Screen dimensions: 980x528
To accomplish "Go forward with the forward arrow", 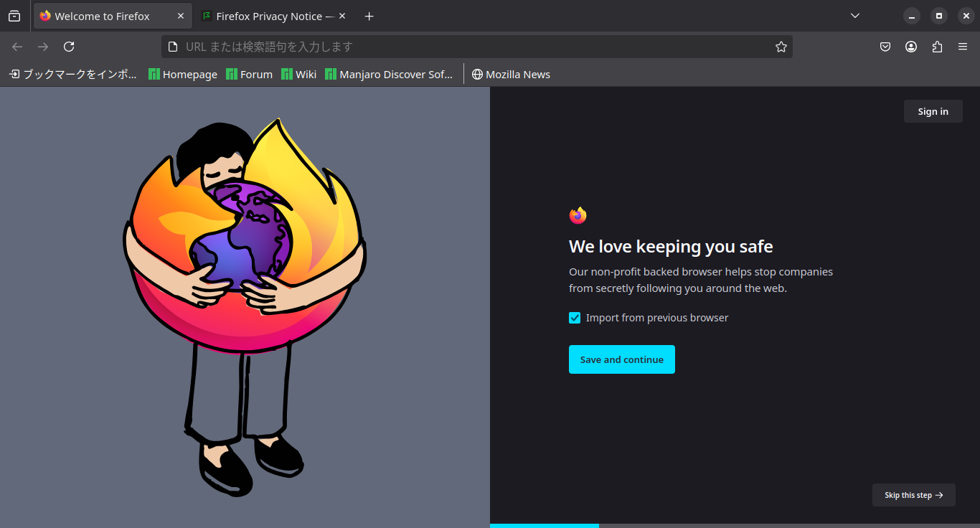I will point(43,47).
